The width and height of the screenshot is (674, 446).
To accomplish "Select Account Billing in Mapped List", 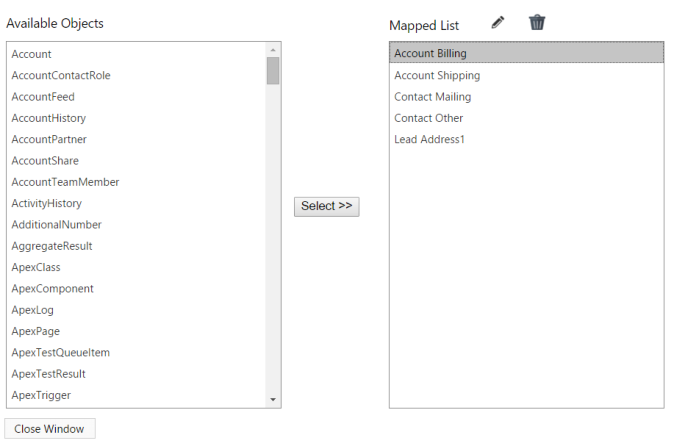I will (x=527, y=53).
